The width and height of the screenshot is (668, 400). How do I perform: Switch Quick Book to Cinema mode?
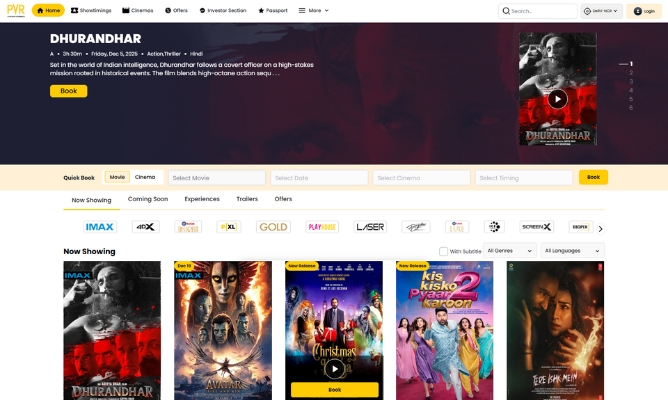(x=145, y=177)
